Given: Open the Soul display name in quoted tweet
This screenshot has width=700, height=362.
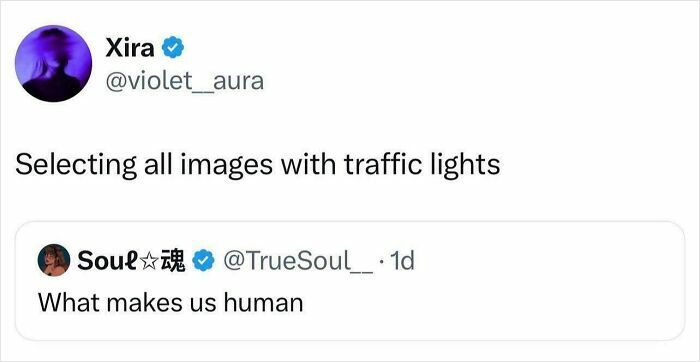Looking at the screenshot, I should tap(107, 261).
